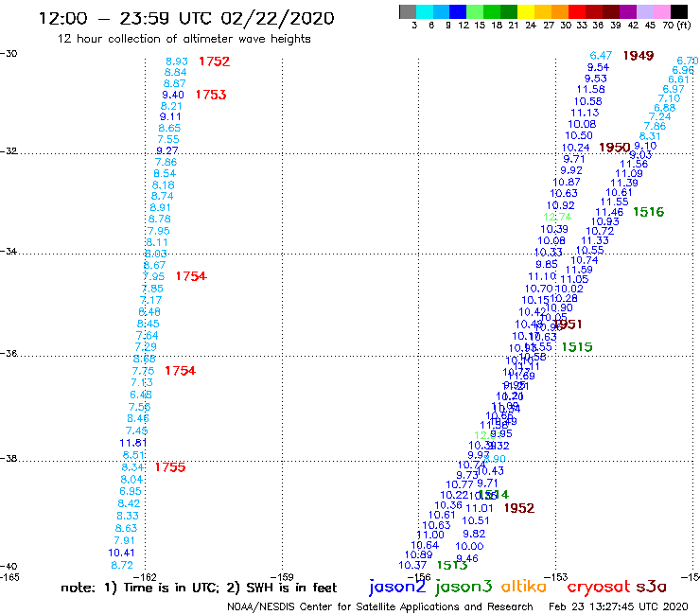This screenshot has height=615, width=700.
Task: Click the 's3a' satellite legend label
Action: click(x=652, y=587)
